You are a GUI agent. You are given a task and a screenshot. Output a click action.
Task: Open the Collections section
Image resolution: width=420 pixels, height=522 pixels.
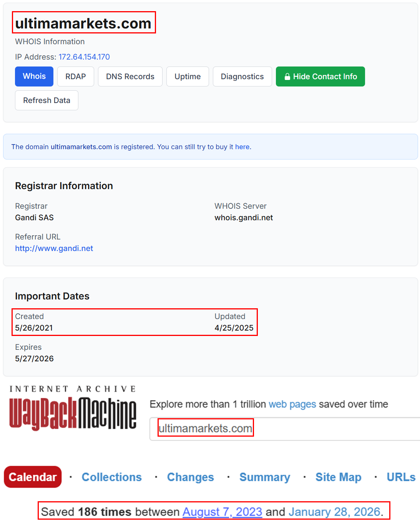pyautogui.click(x=111, y=477)
